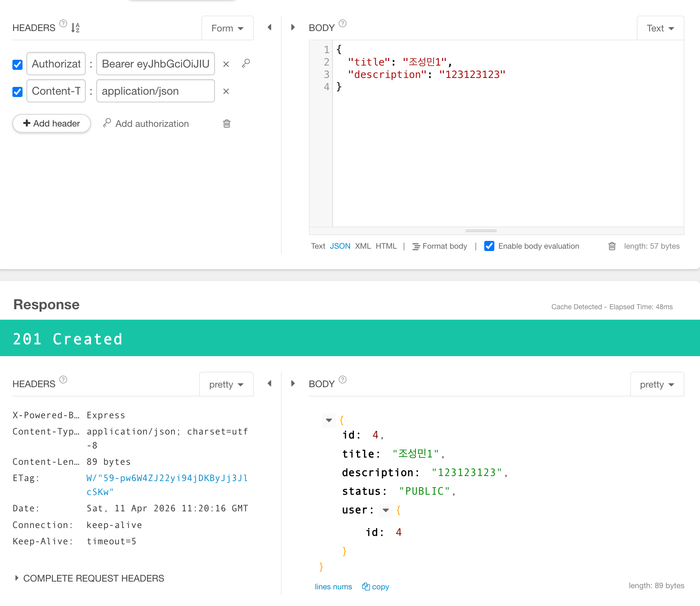This screenshot has height=606, width=700.
Task: Remove the Authorization header row
Action: pyautogui.click(x=226, y=64)
